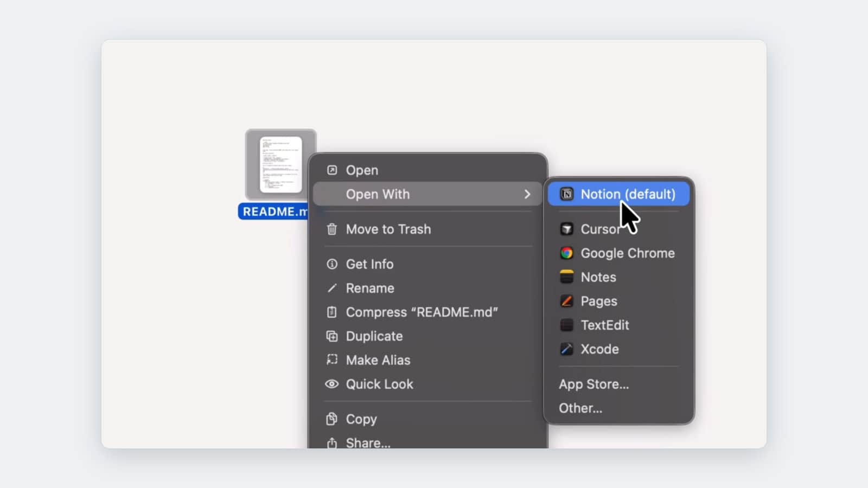Viewport: 868px width, 488px height.
Task: Choose Rename from the context menu
Action: (x=427, y=288)
